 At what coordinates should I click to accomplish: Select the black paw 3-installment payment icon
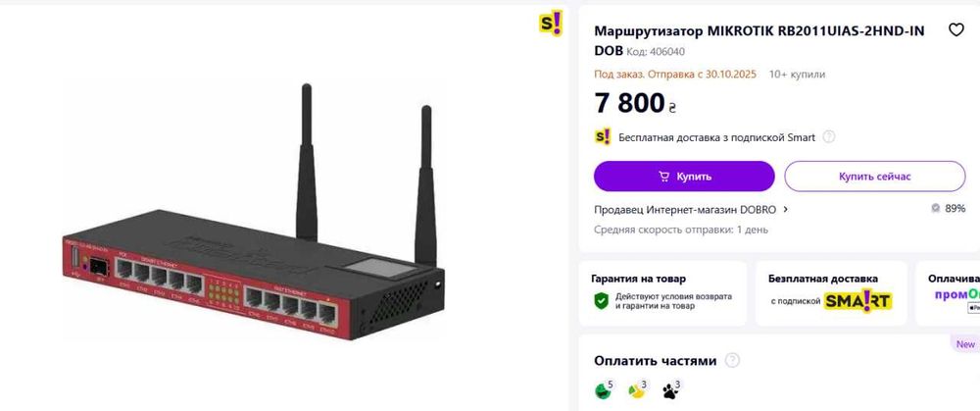coord(671,389)
